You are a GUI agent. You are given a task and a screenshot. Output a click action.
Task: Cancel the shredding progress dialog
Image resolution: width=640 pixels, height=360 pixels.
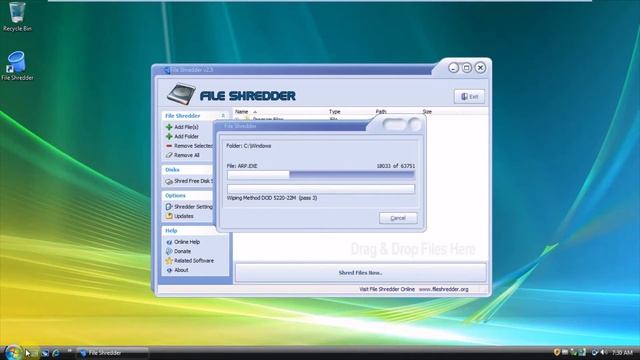click(x=398, y=218)
